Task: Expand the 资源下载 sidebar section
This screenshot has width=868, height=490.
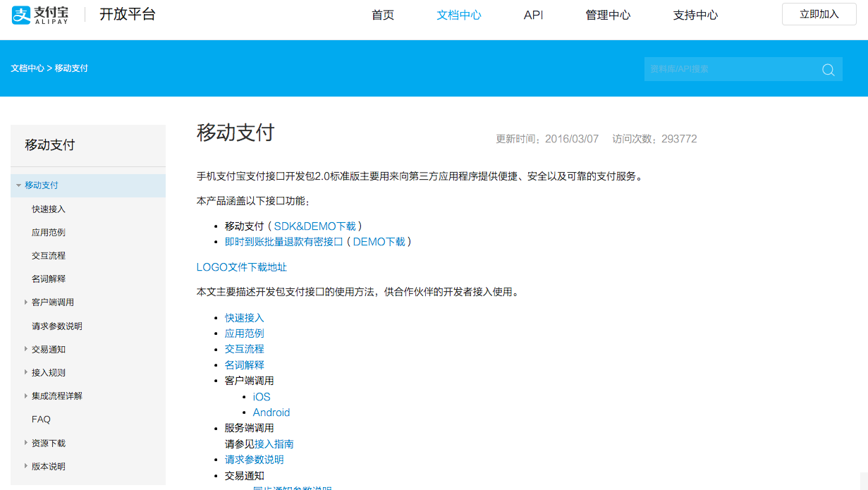Action: pyautogui.click(x=26, y=443)
